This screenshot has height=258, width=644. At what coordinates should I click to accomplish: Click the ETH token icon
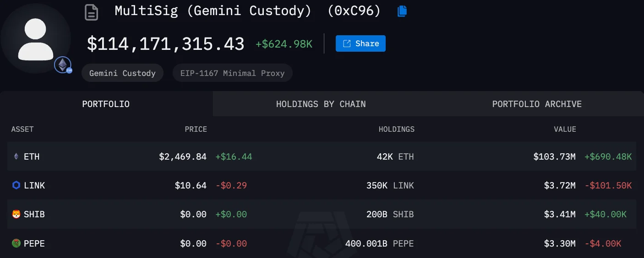coord(16,156)
